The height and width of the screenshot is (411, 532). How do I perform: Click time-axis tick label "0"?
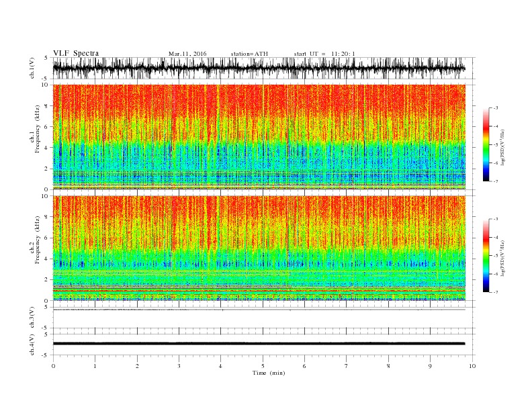(x=53, y=366)
